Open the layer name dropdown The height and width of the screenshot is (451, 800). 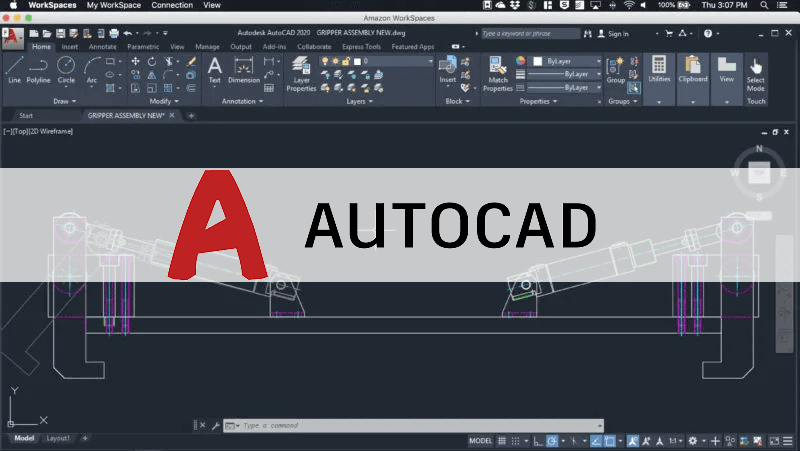click(x=430, y=61)
